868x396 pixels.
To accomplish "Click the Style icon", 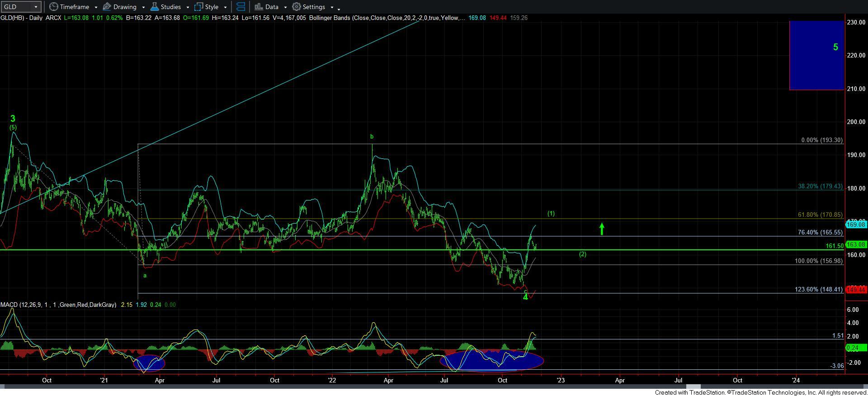I will coord(198,7).
